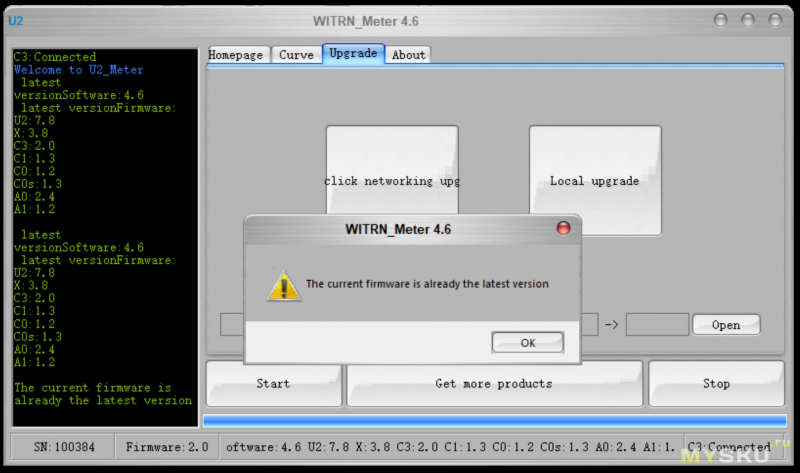Image resolution: width=800 pixels, height=473 pixels.
Task: Click the SN:100384 status bar field
Action: pyautogui.click(x=62, y=448)
